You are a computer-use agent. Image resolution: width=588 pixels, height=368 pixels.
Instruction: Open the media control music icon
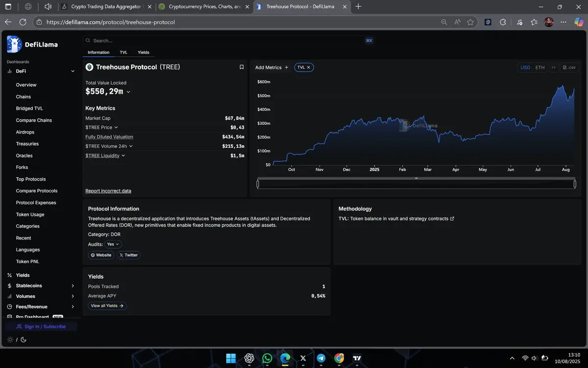[519, 22]
